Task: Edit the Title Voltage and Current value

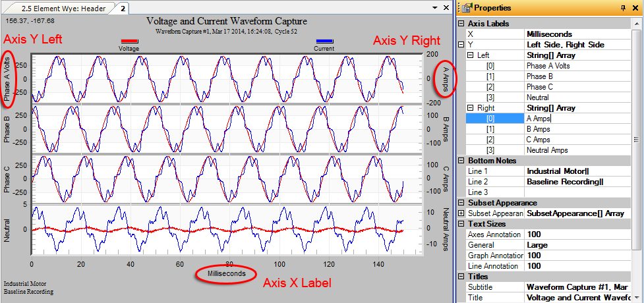Action: click(x=577, y=298)
